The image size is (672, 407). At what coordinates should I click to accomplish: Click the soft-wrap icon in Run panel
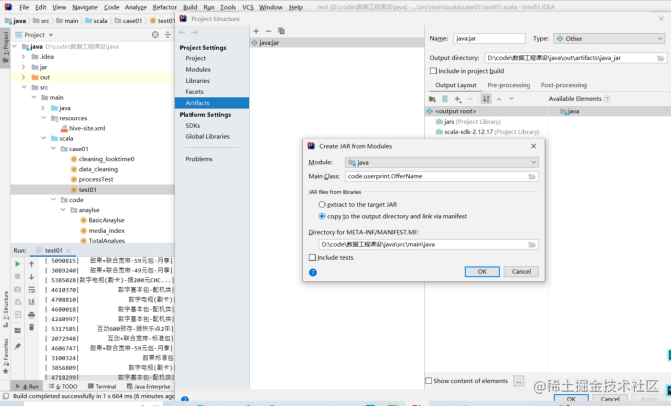point(31,290)
